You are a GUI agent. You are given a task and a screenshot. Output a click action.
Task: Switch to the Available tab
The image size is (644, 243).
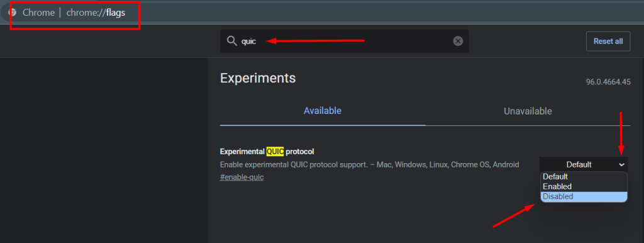(x=323, y=111)
